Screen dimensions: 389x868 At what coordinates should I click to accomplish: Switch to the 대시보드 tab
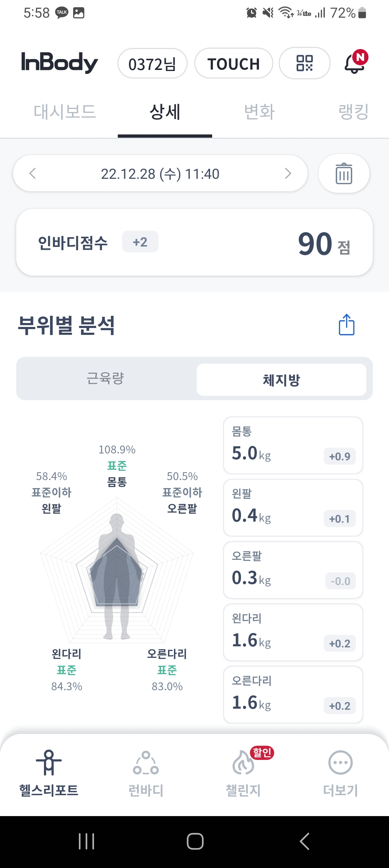pyautogui.click(x=65, y=112)
